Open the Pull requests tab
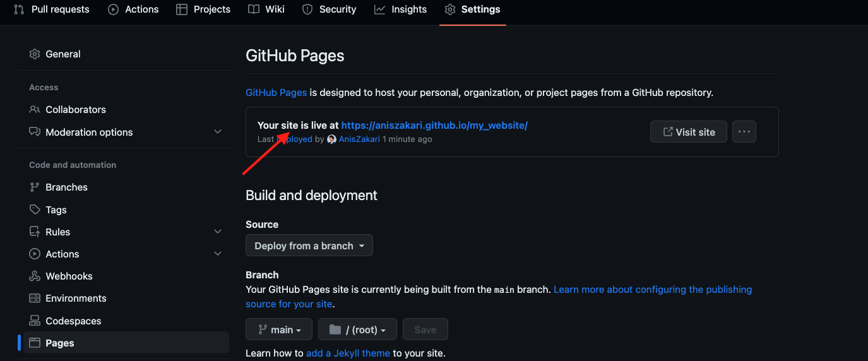Image resolution: width=868 pixels, height=361 pixels. pos(51,9)
